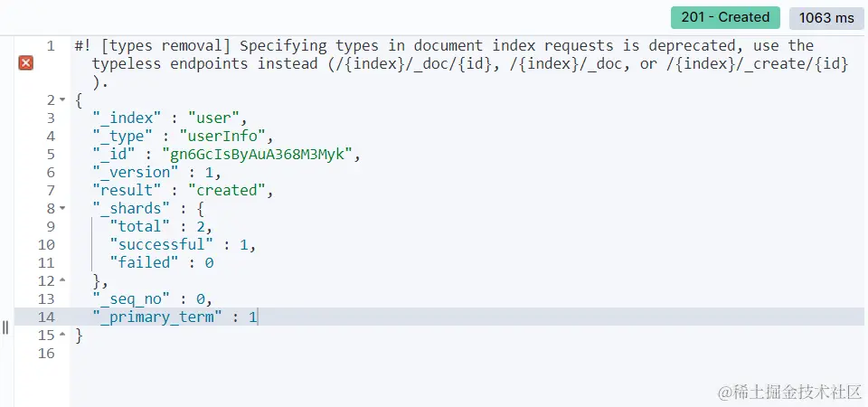868x407 pixels.
Task: Click line number 1 in the gutter
Action: (51, 45)
